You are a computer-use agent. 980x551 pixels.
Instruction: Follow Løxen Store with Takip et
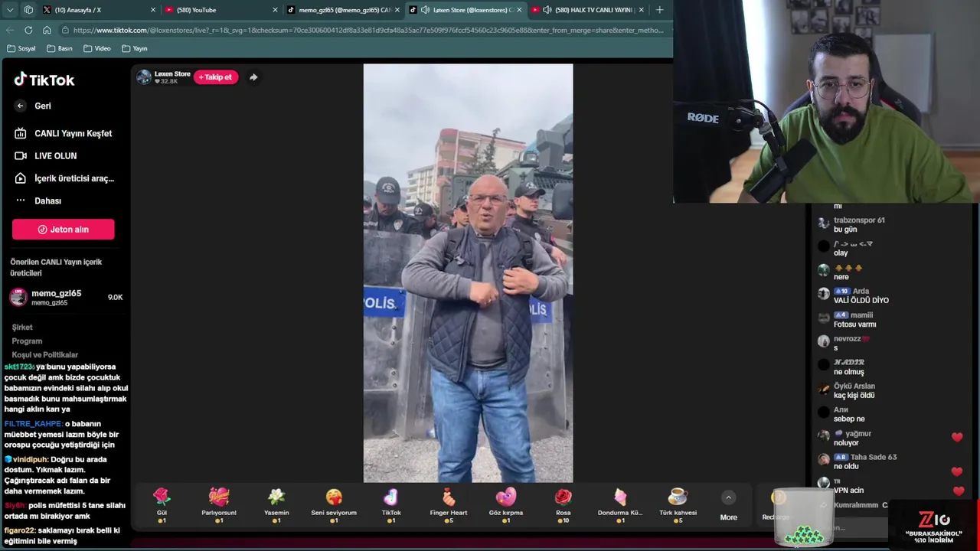(215, 77)
